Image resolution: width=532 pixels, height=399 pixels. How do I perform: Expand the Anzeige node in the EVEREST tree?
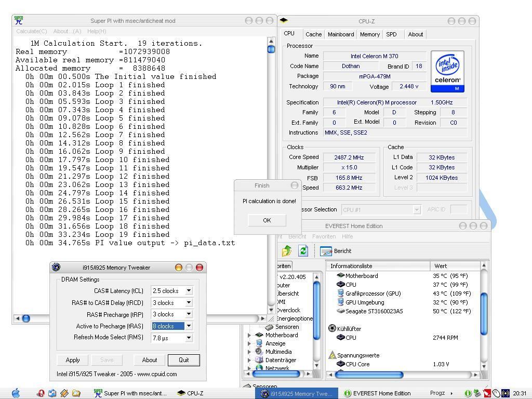tap(249, 343)
